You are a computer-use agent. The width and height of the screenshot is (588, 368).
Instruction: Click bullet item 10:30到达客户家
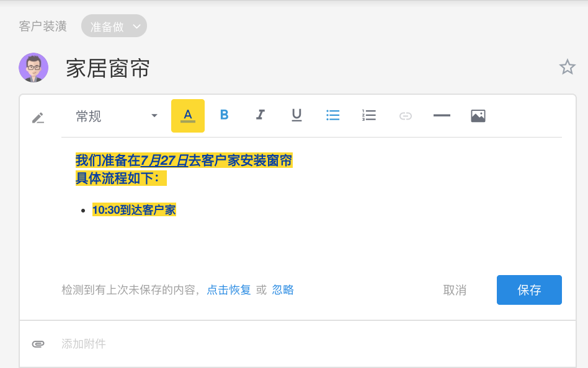tap(134, 210)
